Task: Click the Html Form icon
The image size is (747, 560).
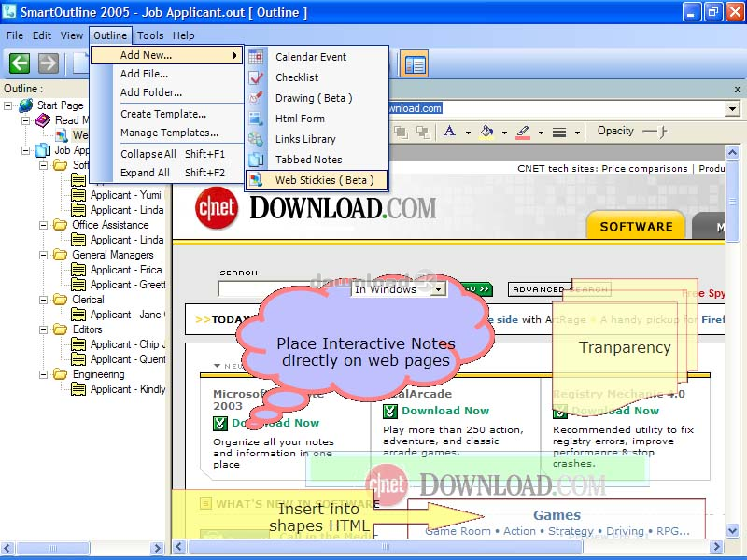Action: [256, 119]
